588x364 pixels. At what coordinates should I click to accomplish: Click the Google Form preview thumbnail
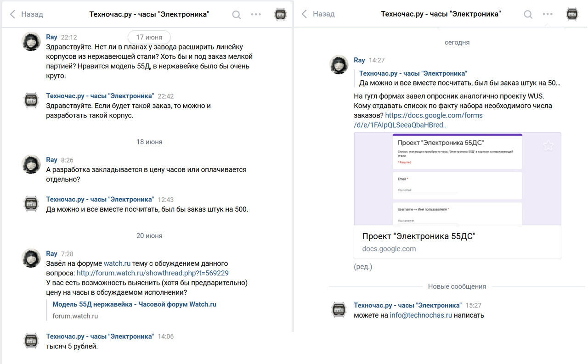(x=457, y=179)
